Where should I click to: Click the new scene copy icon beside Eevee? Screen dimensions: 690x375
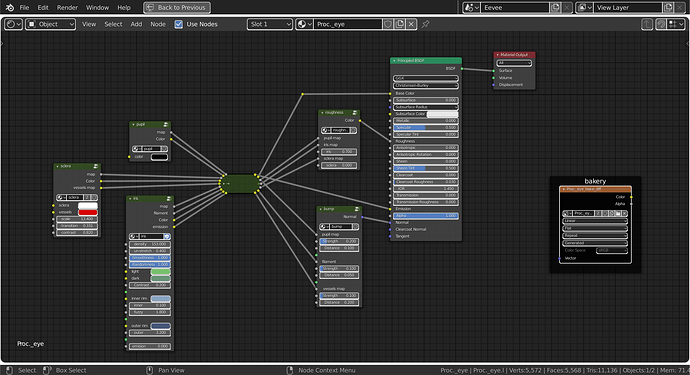[555, 7]
